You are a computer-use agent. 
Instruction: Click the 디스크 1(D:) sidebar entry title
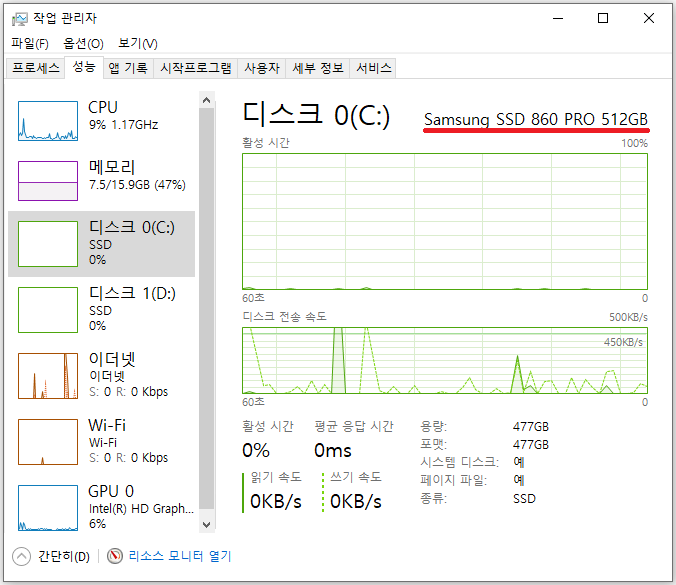point(132,293)
